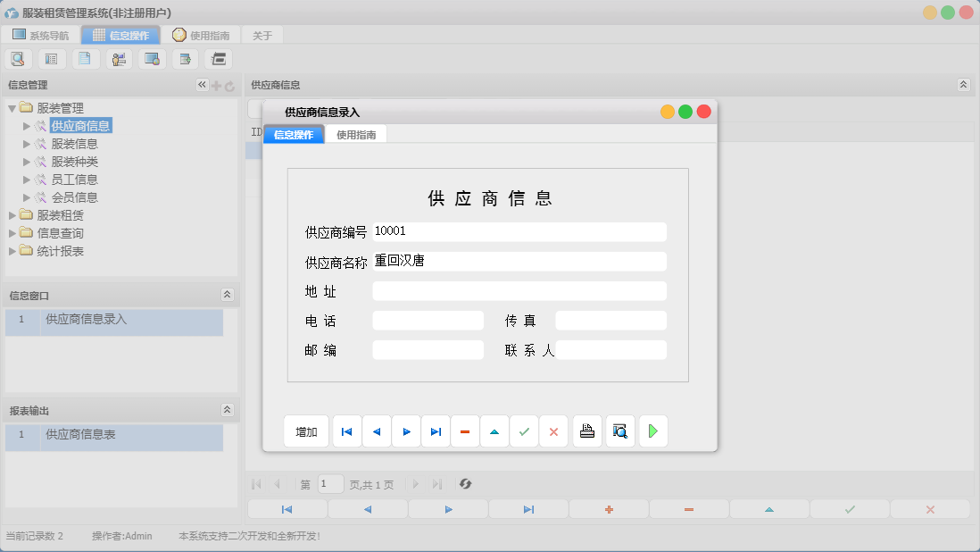980x552 pixels.
Task: Click the refresh icon beside the page navigation
Action: point(465,484)
